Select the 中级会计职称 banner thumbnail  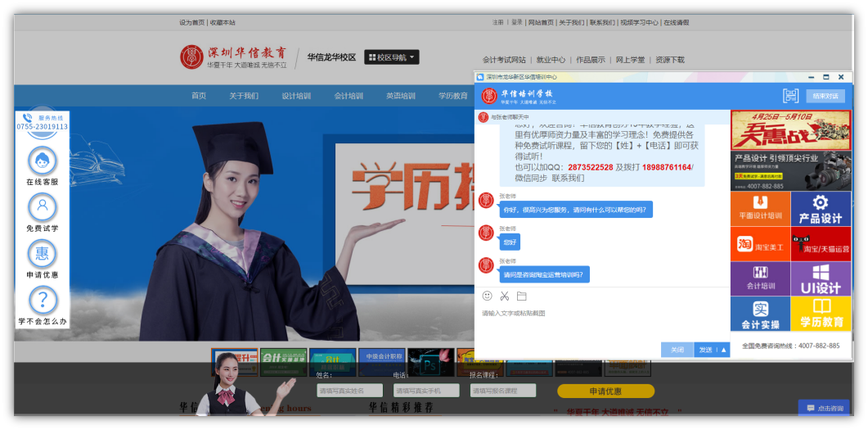pyautogui.click(x=381, y=362)
